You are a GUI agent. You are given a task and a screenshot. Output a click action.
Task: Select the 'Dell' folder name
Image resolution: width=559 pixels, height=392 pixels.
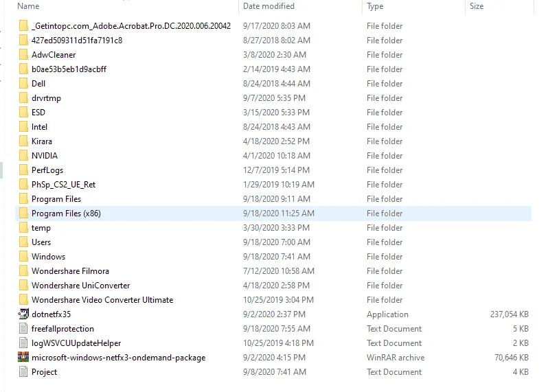[x=38, y=83]
